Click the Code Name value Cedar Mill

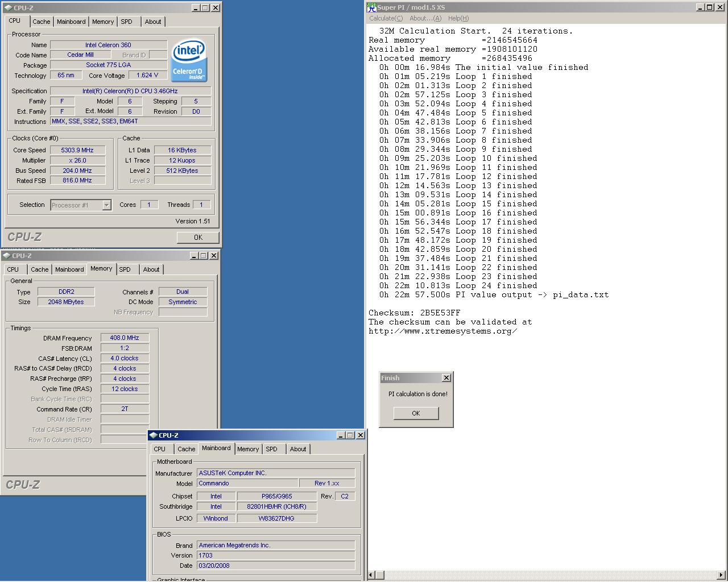tap(80, 55)
